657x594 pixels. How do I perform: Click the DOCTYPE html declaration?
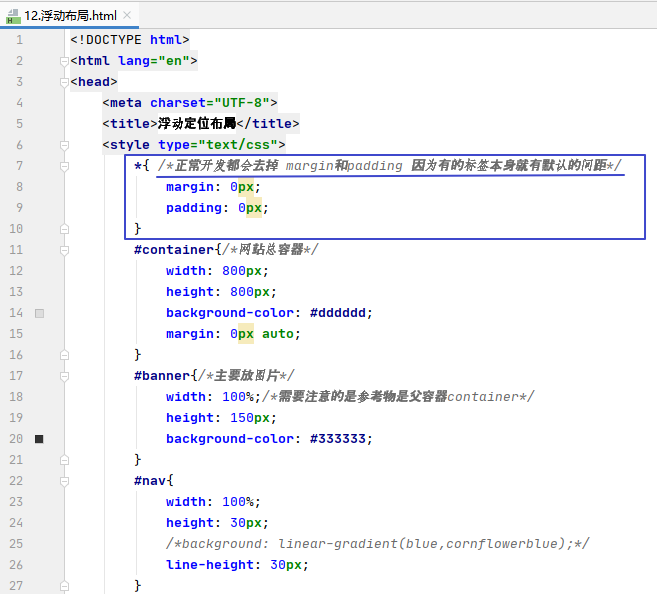click(x=130, y=40)
